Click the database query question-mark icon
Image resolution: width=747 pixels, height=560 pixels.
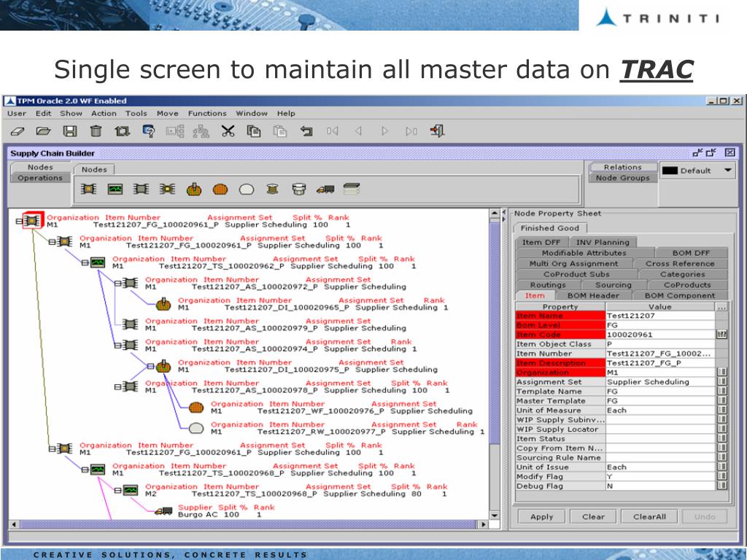[x=149, y=131]
